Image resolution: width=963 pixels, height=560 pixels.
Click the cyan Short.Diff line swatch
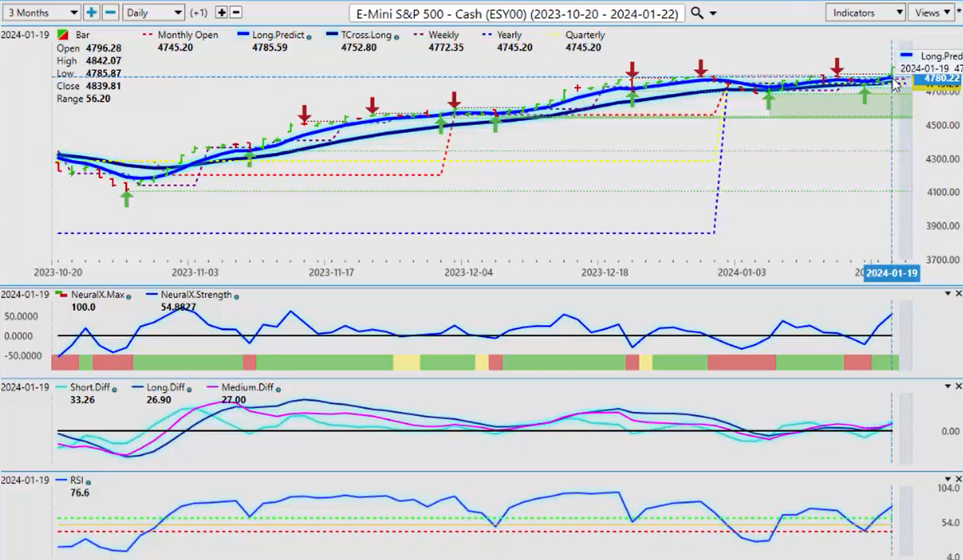pos(63,388)
